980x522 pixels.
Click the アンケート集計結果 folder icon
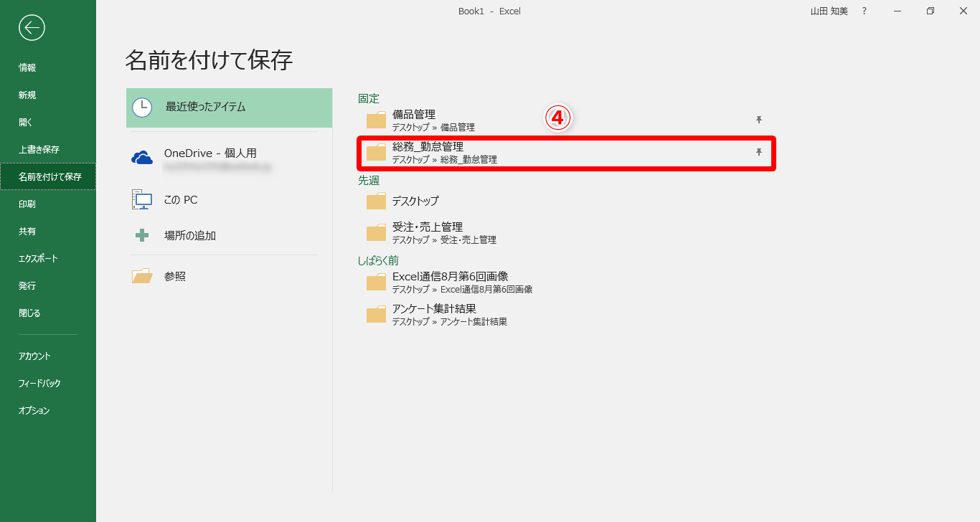376,314
